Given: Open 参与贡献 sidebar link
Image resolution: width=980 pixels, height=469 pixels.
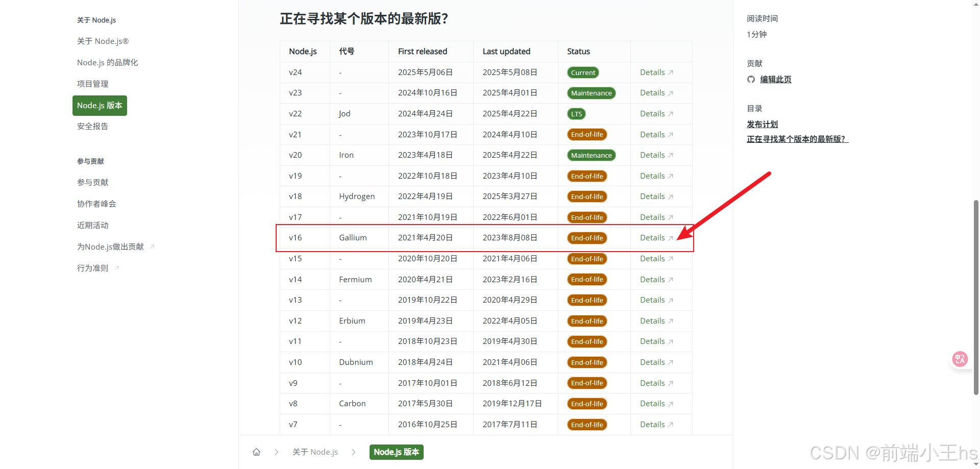Looking at the screenshot, I should click(x=92, y=183).
